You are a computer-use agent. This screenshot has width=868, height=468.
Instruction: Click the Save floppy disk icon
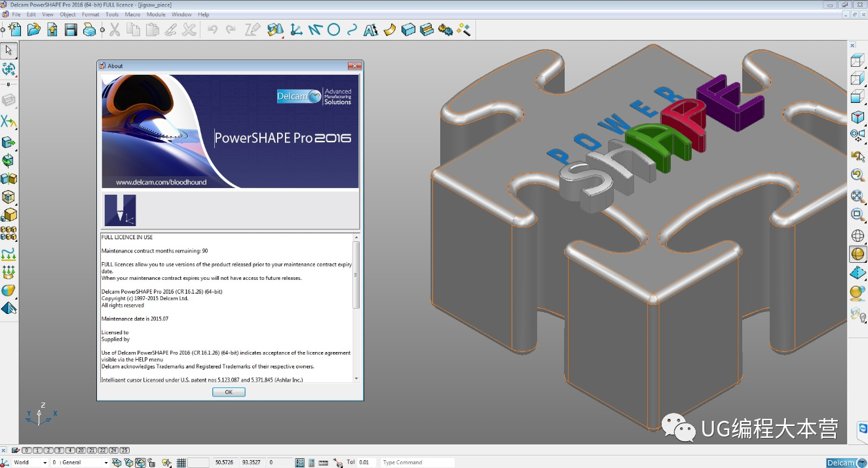[71, 29]
